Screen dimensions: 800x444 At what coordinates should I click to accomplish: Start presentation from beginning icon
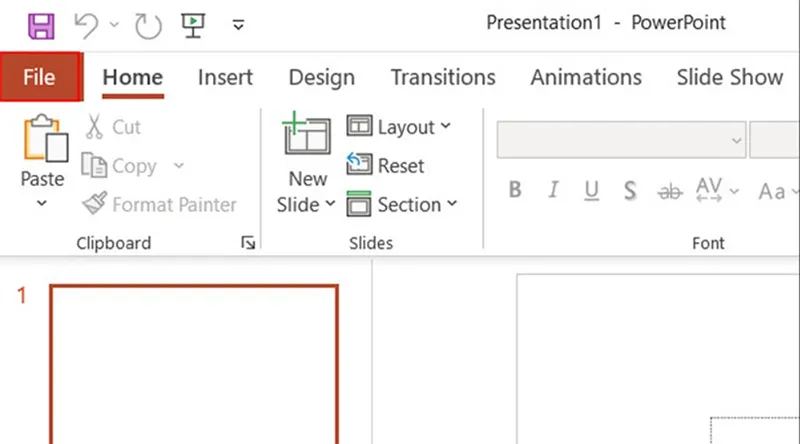point(193,25)
